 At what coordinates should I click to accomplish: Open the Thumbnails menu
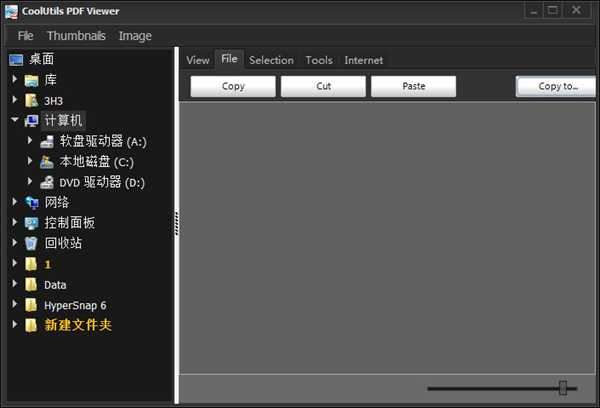point(76,36)
